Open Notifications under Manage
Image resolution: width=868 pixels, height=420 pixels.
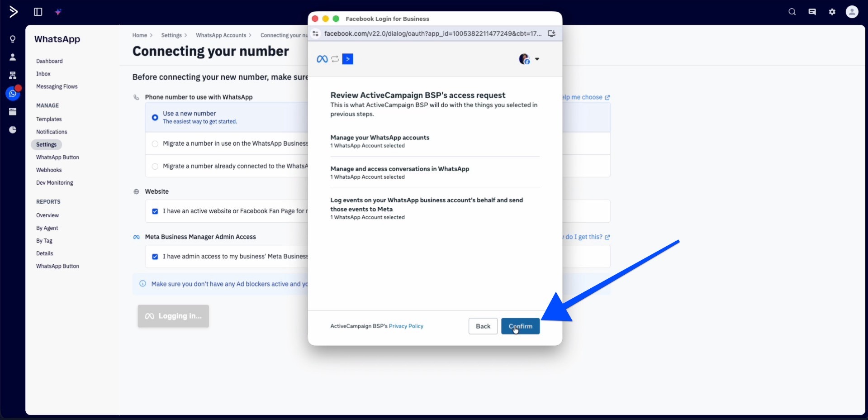click(52, 132)
